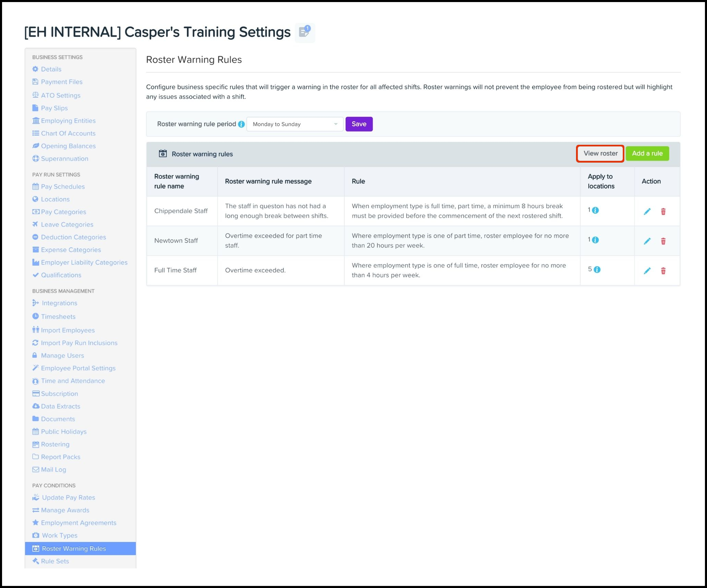707x588 pixels.
Task: Click the View roster button
Action: (x=600, y=153)
